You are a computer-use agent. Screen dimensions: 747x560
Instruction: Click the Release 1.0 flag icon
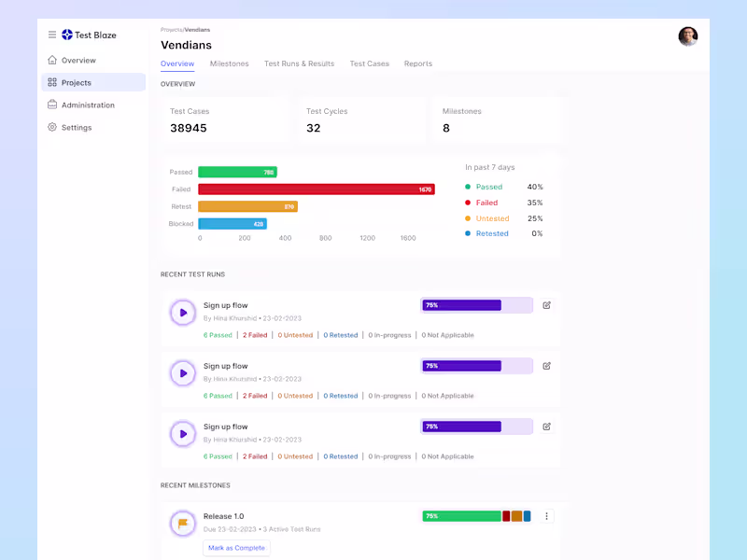coord(183,524)
